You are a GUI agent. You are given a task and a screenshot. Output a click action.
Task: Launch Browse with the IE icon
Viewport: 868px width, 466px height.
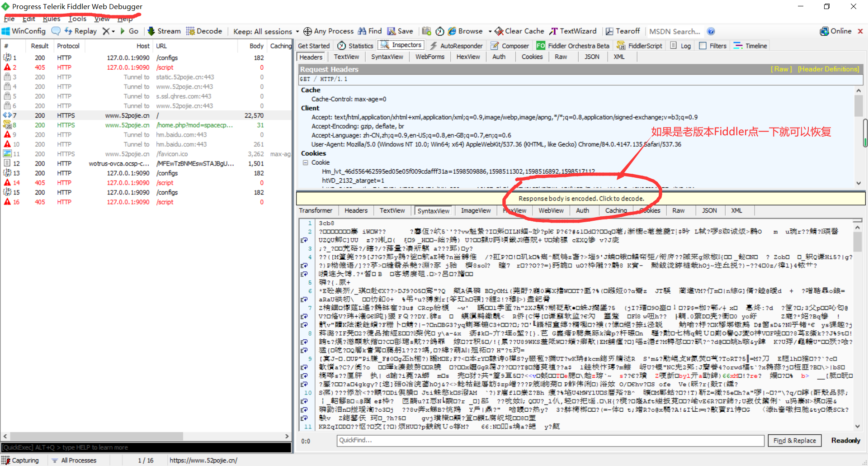[465, 31]
